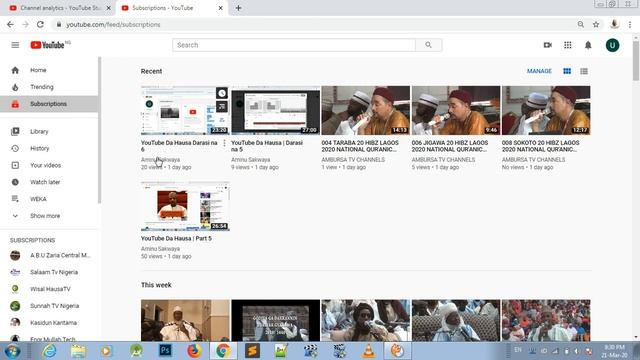Open 006 JIGAWA 20 HIBZ LAGOS title

(x=450, y=146)
